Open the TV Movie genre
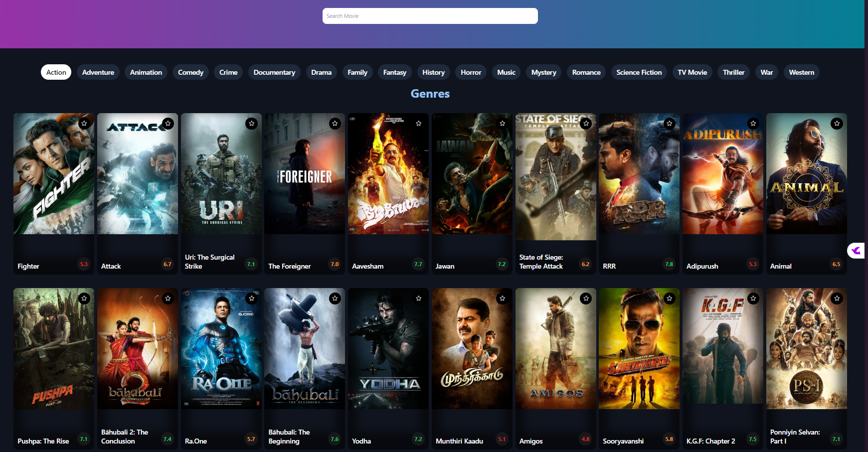868x452 pixels. pos(693,72)
